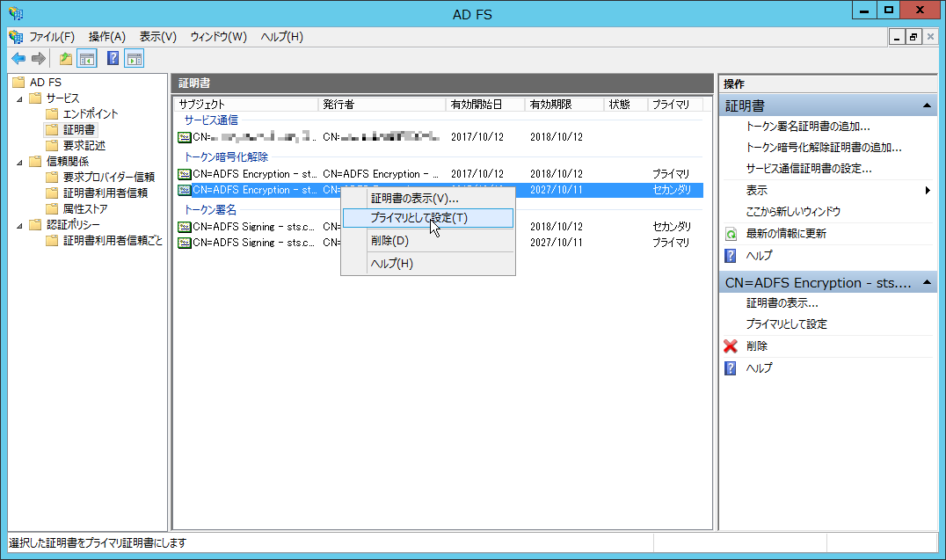Click the MMC document icon beside ファイル menu
The height and width of the screenshot is (560, 946).
coord(16,37)
